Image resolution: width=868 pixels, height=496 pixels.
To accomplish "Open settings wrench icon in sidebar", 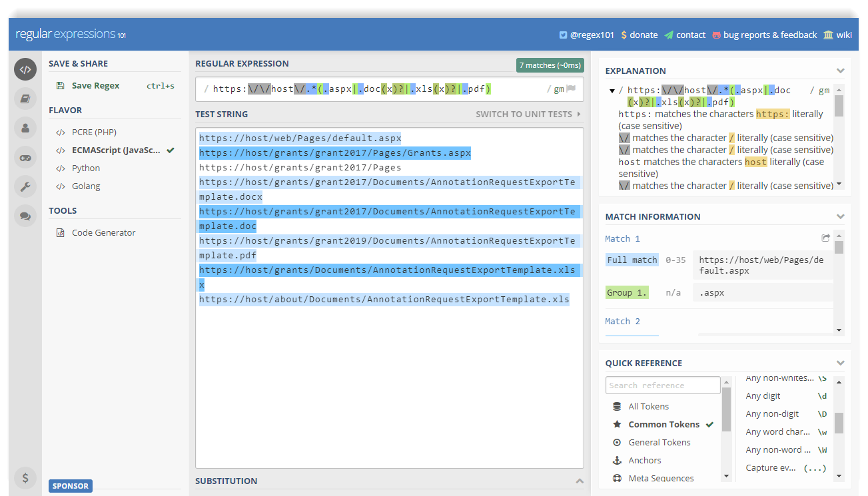I will 25,186.
